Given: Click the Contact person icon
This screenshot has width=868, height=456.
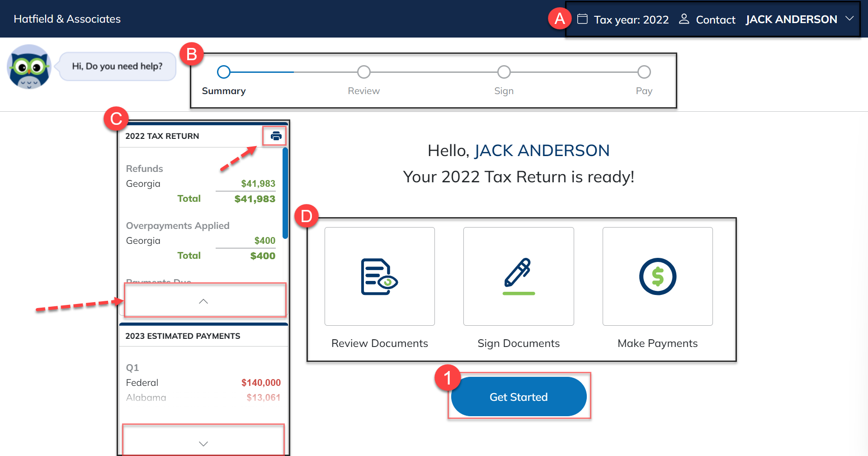Looking at the screenshot, I should 684,19.
